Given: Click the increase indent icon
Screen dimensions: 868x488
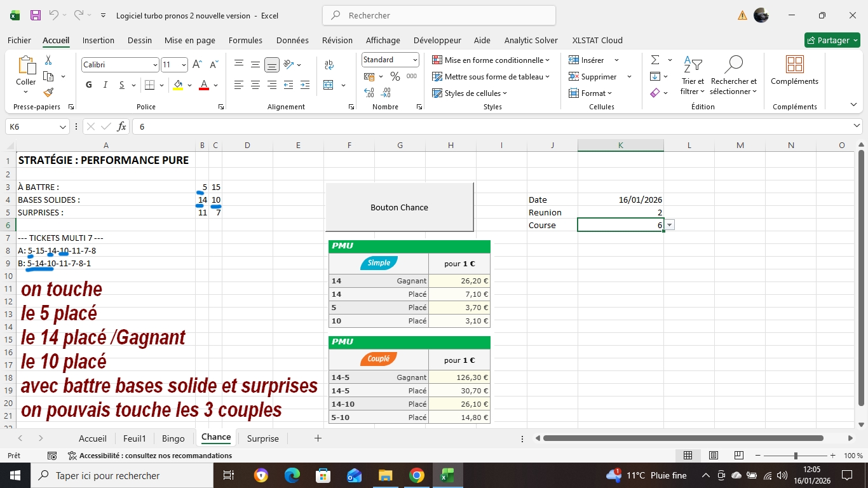Looking at the screenshot, I should point(305,85).
